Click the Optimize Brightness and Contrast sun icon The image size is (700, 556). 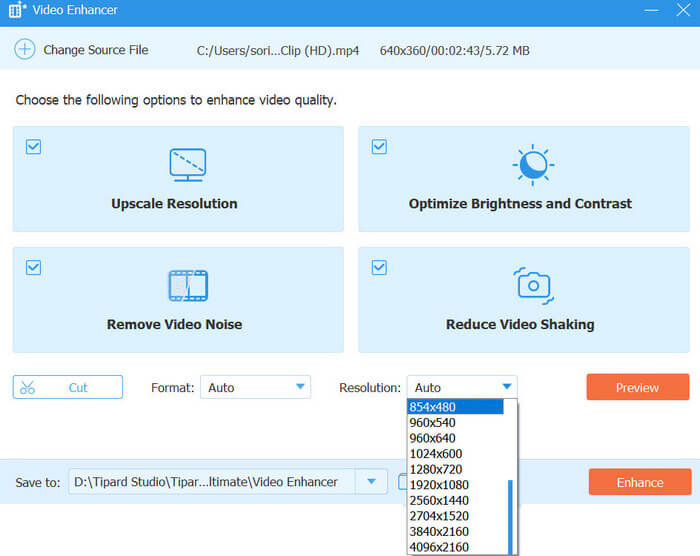tap(533, 165)
